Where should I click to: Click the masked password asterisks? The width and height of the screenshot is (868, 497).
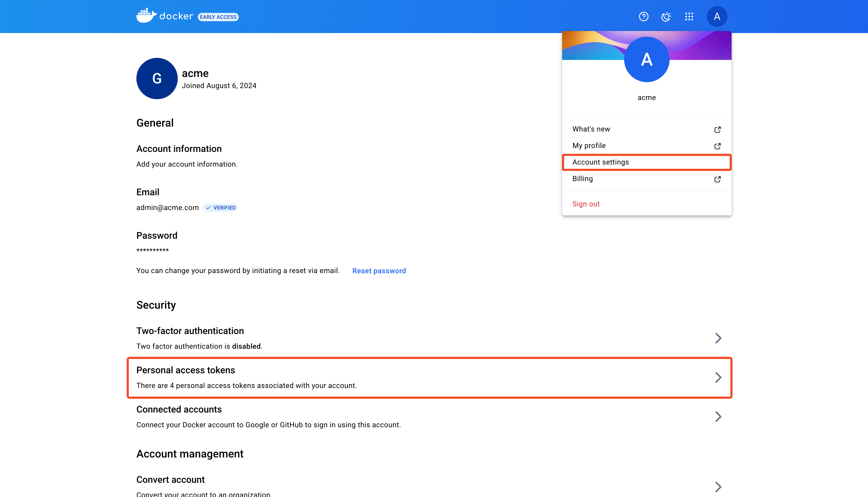click(x=152, y=250)
